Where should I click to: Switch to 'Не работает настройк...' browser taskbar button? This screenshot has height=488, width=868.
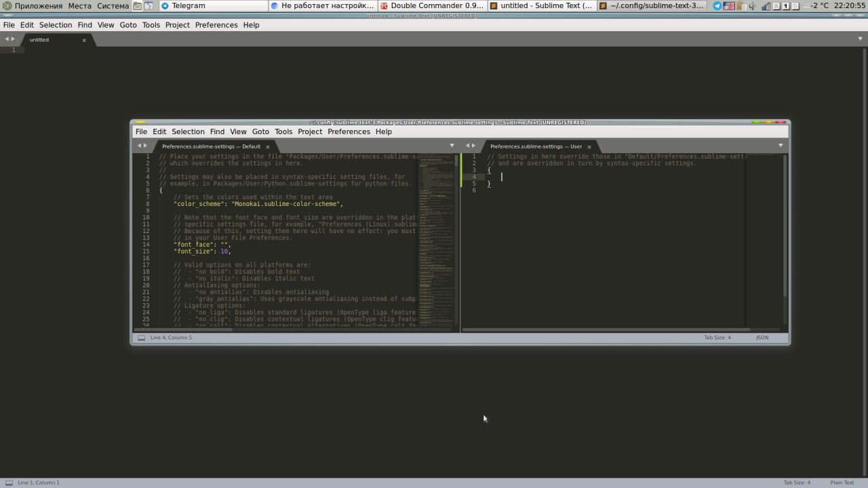click(322, 5)
